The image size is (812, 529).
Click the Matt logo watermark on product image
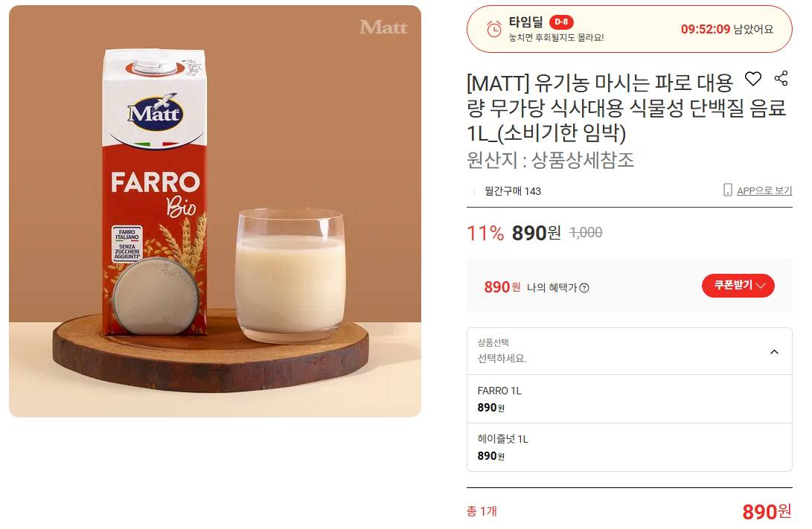click(385, 28)
